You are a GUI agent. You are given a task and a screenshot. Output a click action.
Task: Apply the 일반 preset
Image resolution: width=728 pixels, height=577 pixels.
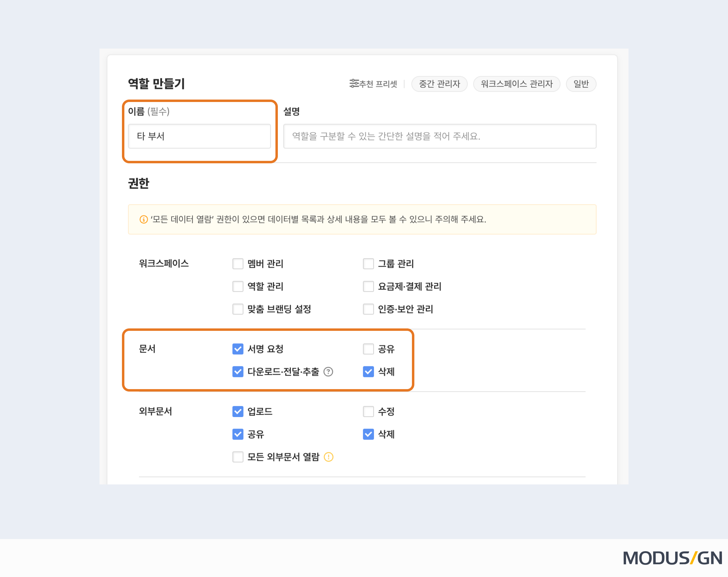point(581,84)
